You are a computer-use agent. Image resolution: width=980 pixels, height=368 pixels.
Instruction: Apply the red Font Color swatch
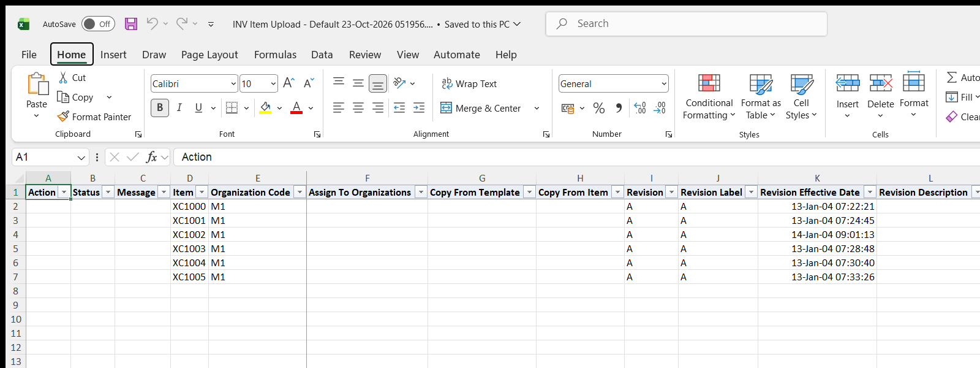click(x=296, y=108)
